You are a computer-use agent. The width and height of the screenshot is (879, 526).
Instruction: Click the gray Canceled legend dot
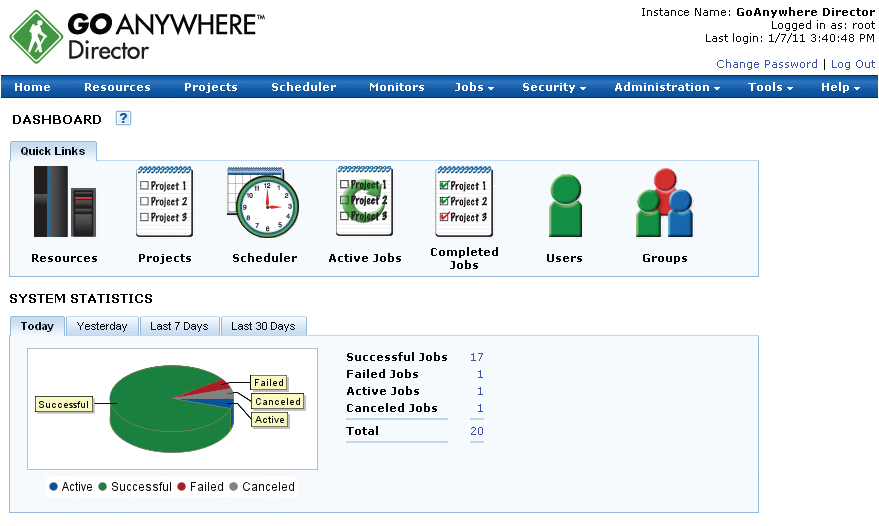click(234, 487)
